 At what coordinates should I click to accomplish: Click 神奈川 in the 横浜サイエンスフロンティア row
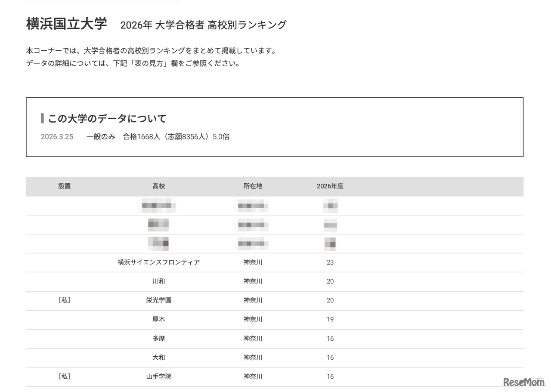pyautogui.click(x=253, y=262)
